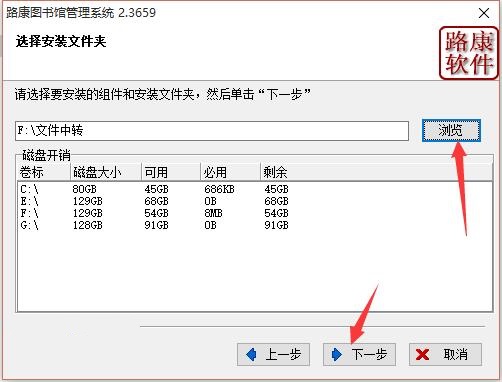Screen dimensions: 502x382
Task: Select the G:\ drive row
Action: (255, 225)
